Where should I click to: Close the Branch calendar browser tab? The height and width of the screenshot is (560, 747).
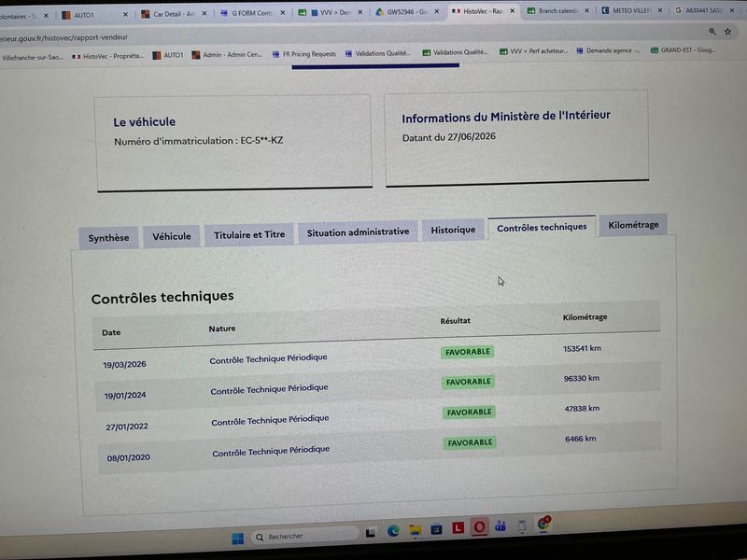[586, 10]
